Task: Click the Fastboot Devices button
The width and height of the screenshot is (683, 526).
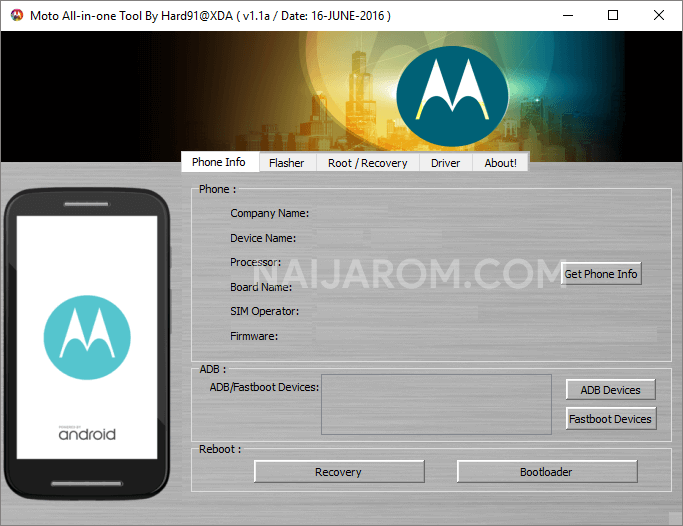Action: tap(611, 419)
